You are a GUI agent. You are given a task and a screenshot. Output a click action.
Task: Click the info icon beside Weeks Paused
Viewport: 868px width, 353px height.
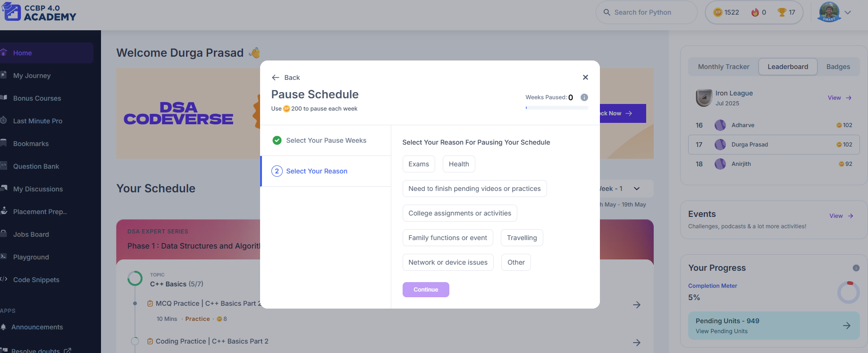tap(584, 97)
